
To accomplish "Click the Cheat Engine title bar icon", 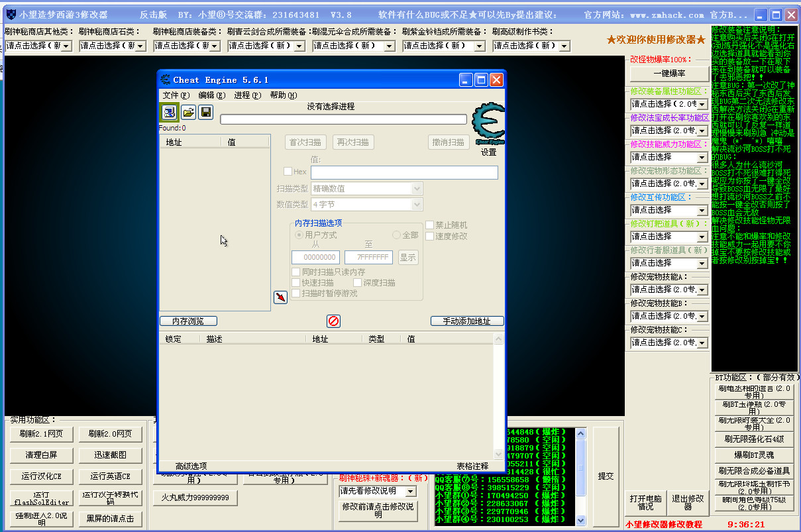I will [166, 80].
